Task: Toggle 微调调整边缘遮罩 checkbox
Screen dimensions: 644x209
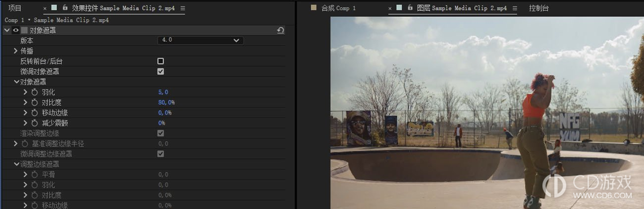Action: click(161, 154)
